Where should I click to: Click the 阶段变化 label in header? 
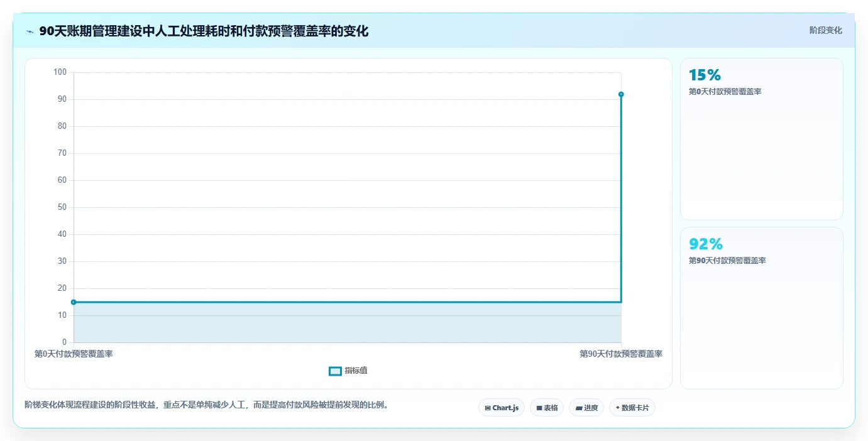(x=825, y=30)
